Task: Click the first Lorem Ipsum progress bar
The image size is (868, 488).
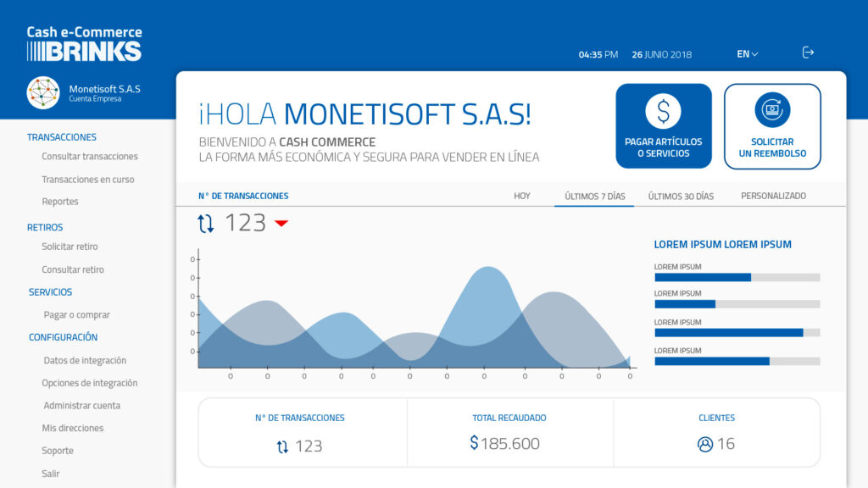Action: [x=737, y=277]
